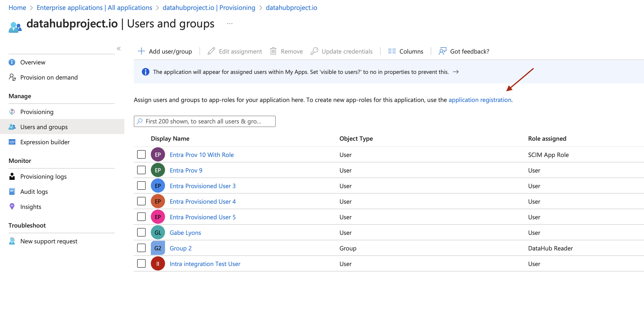Open the Overview menu item
644x330 pixels.
tap(32, 62)
